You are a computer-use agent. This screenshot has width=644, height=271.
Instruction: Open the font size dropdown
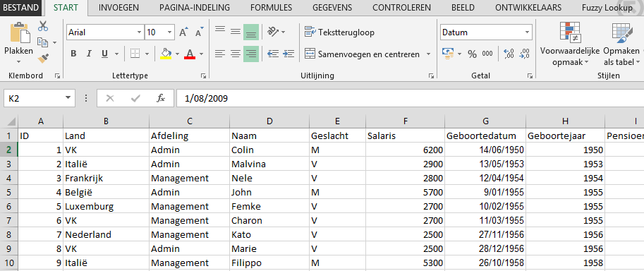pos(170,32)
